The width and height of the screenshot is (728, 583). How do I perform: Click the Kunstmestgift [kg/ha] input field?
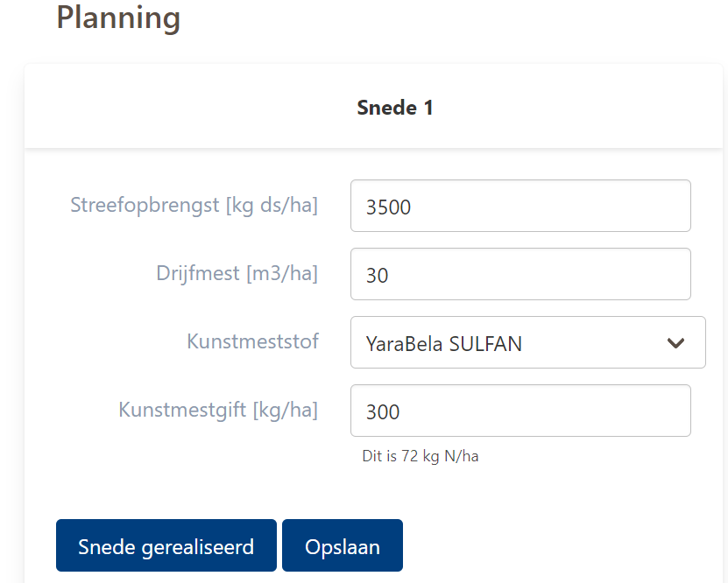click(x=520, y=411)
